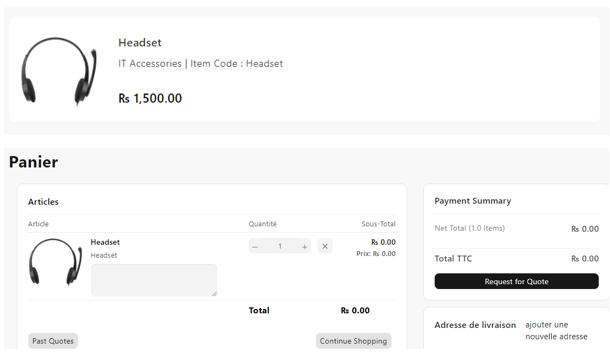
Task: Click the Rs 1,500.00 product price
Action: click(x=150, y=98)
